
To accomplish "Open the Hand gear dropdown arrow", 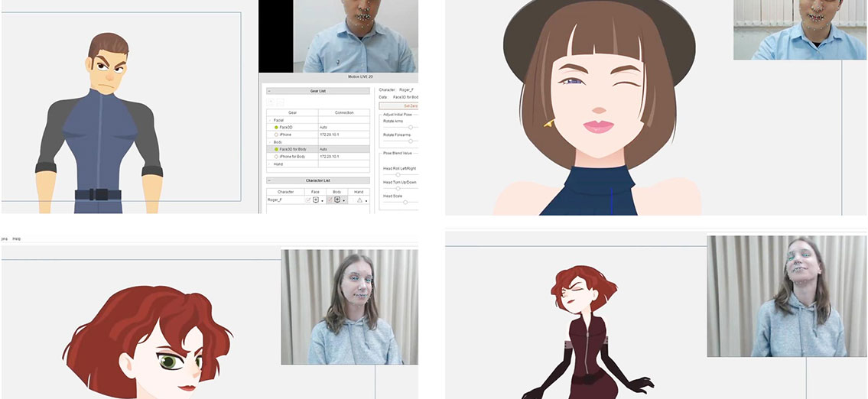I will click(x=366, y=201).
